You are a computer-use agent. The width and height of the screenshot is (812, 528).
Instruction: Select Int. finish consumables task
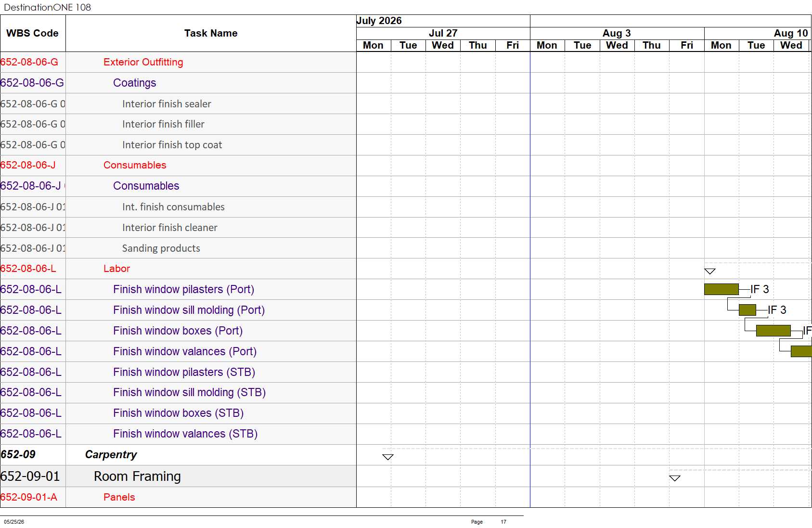(173, 207)
